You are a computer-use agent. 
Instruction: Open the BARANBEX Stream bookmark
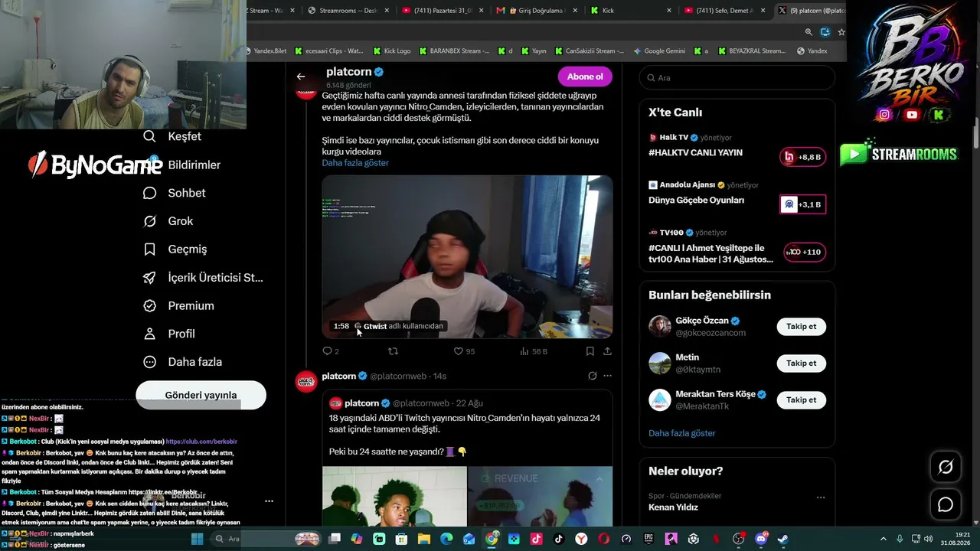click(455, 51)
